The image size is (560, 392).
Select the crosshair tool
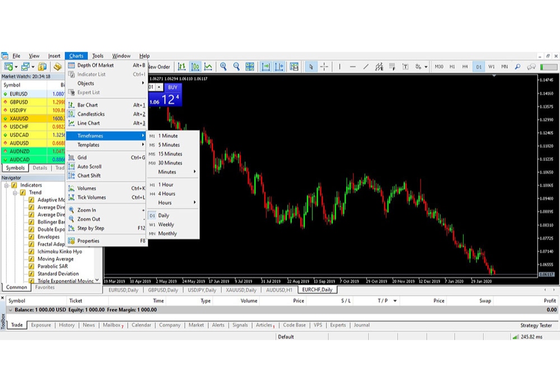(x=324, y=67)
